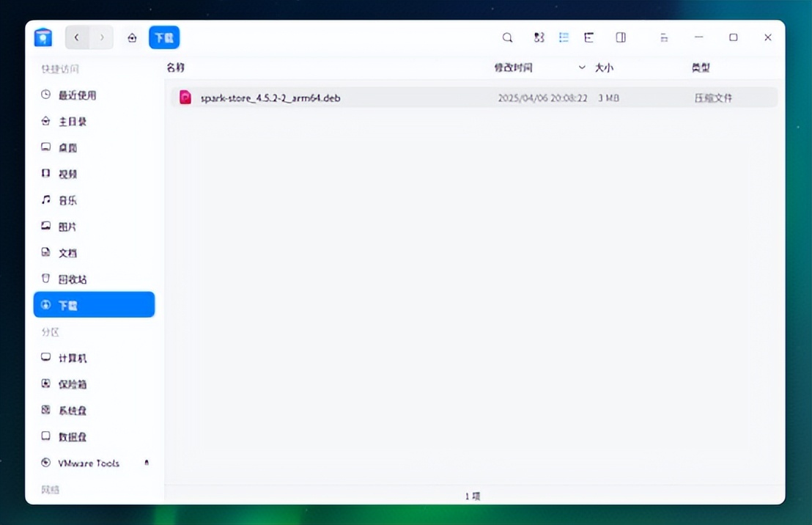This screenshot has width=812, height=525.
Task: Select the list view mode icon
Action: 564,37
